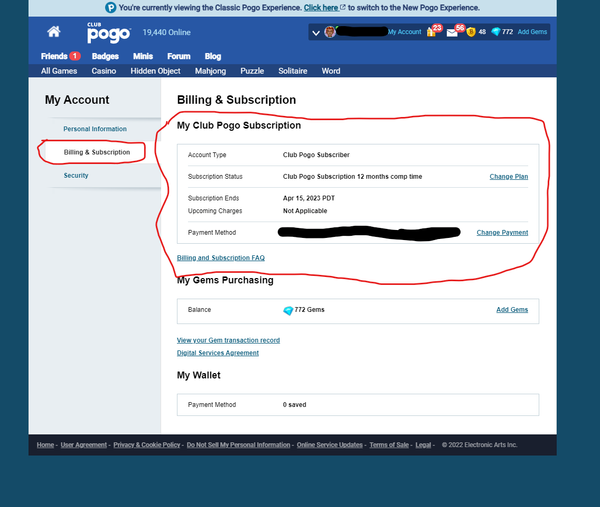600x507 pixels.
Task: Open the Blog menu
Action: point(213,56)
